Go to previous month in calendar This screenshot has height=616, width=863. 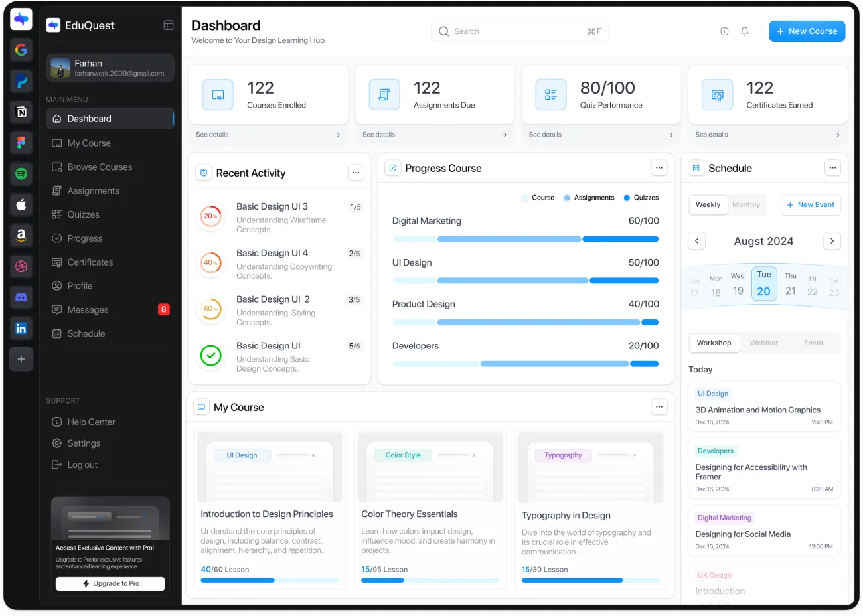click(696, 241)
